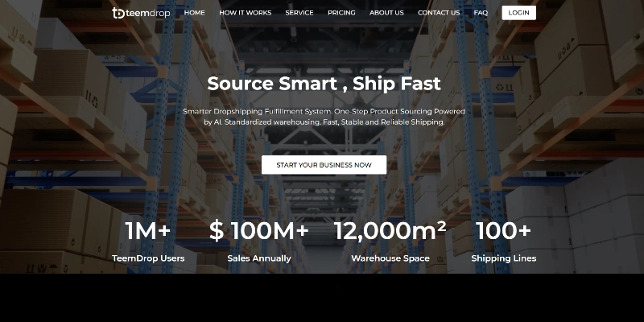Navigate to ABOUT US

point(386,13)
